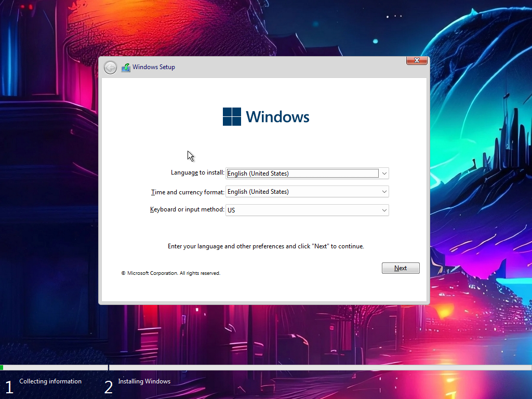The height and width of the screenshot is (399, 532).
Task: Click the Next button
Action: pyautogui.click(x=401, y=268)
